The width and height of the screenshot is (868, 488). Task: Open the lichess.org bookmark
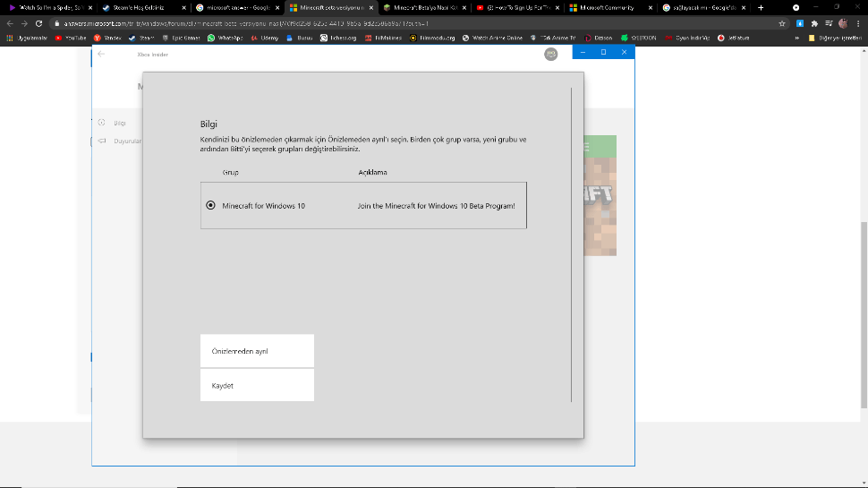(x=338, y=39)
